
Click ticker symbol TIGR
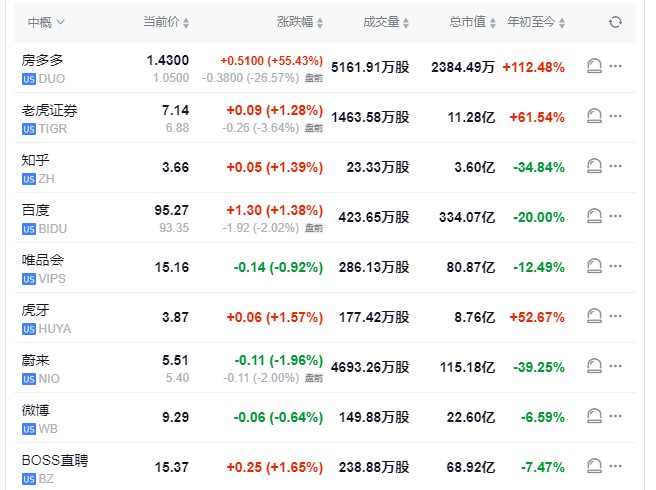[53, 129]
